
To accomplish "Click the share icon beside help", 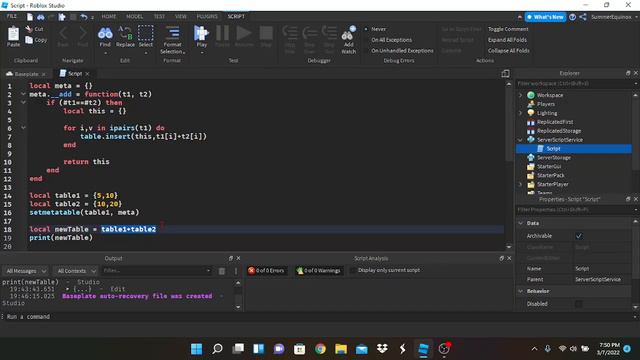I will pos(583,17).
